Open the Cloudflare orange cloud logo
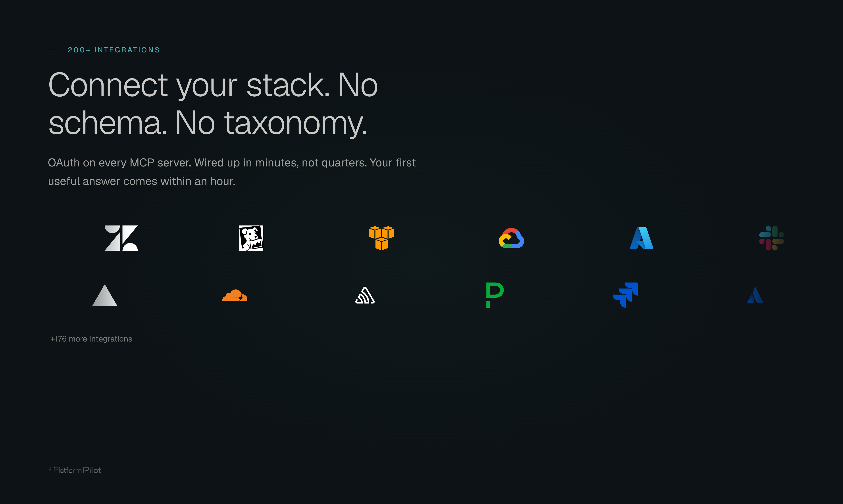This screenshot has height=504, width=843. (235, 295)
